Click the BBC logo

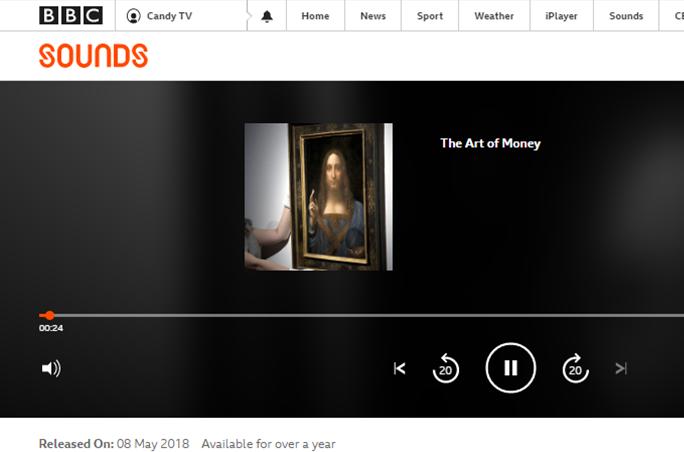pyautogui.click(x=71, y=16)
